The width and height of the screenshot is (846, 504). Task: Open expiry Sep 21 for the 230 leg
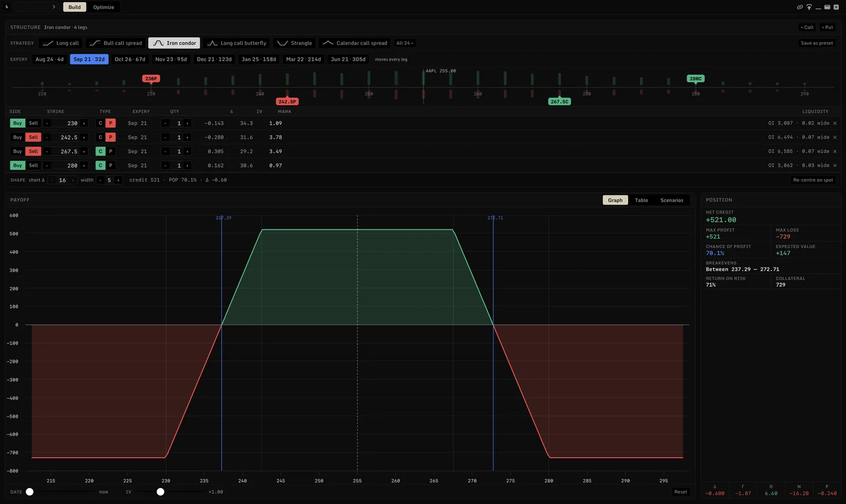point(137,123)
